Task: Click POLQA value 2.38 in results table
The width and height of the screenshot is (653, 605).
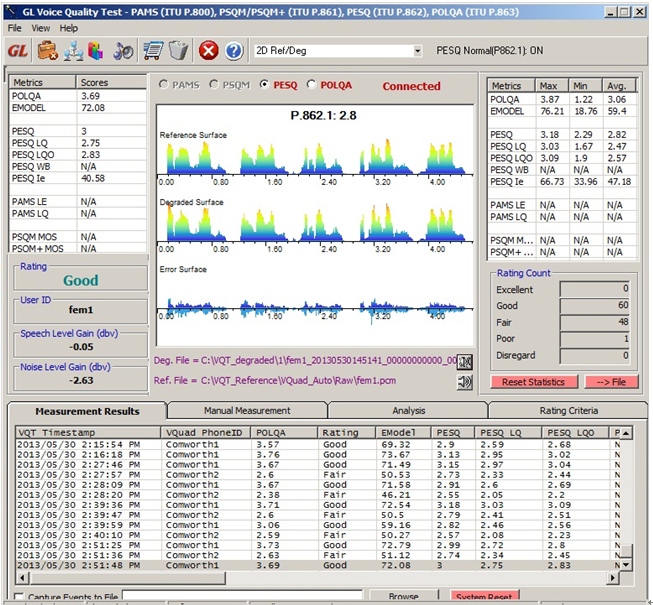Action: (268, 495)
